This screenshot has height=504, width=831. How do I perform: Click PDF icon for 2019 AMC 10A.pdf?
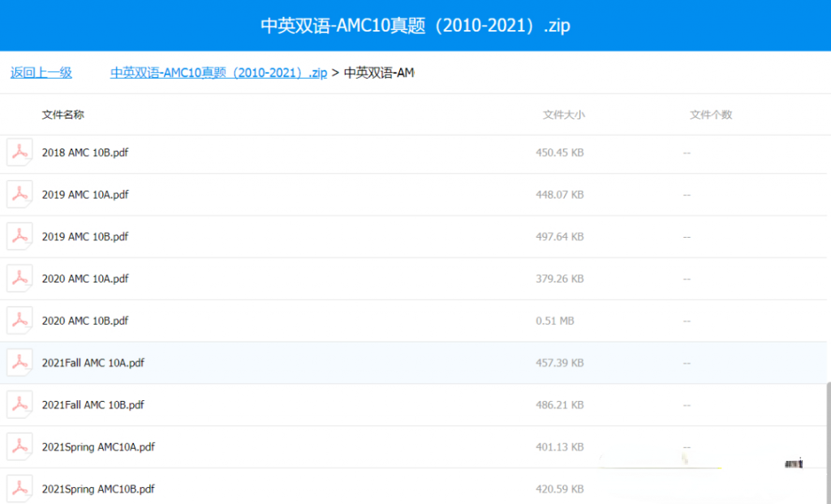pos(19,195)
